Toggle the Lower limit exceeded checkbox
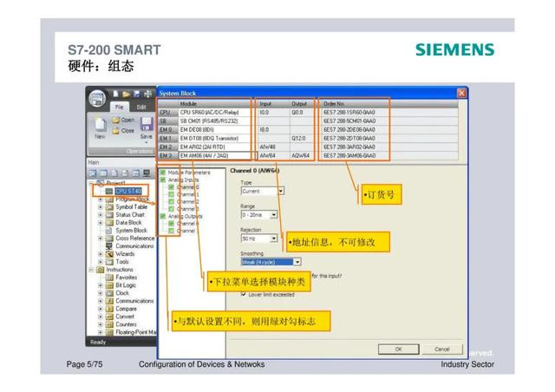The height and width of the screenshot is (392, 555). pos(244,294)
